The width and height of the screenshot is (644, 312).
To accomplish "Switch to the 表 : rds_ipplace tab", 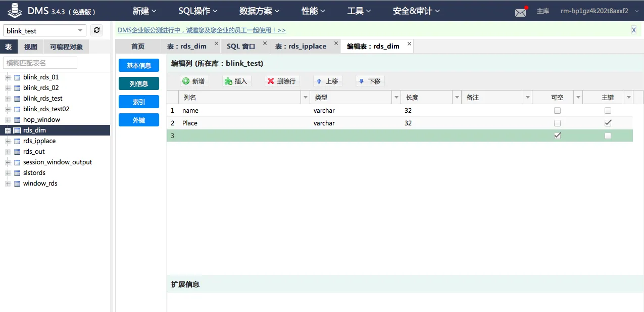I will coord(301,46).
